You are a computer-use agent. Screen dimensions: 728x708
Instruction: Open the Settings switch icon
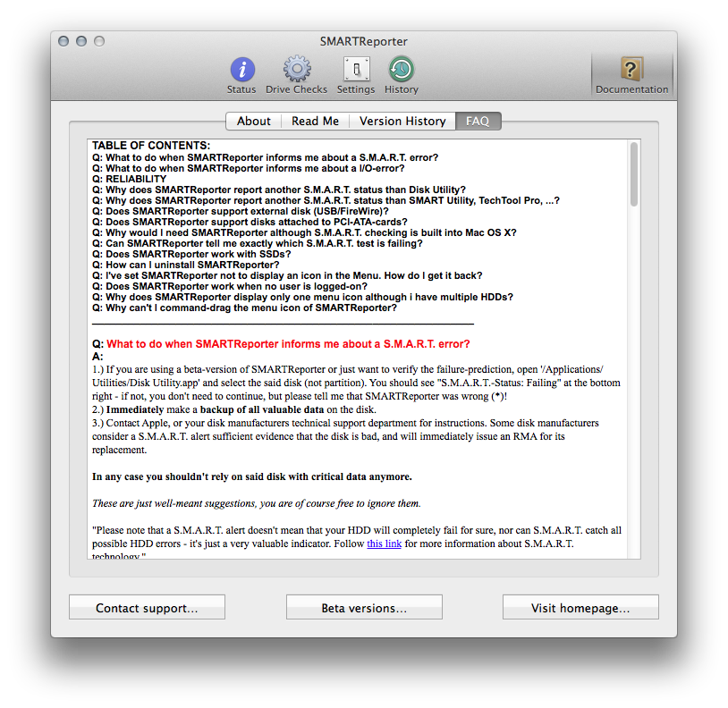[356, 69]
